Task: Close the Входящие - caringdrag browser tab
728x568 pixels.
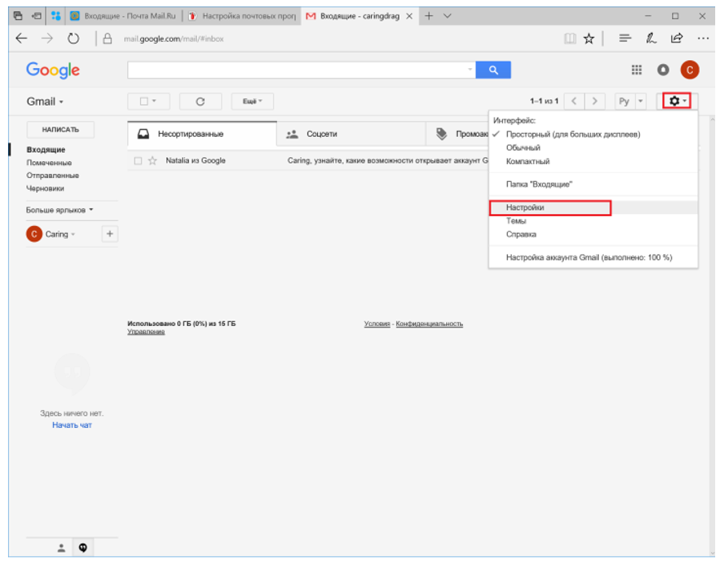Action: [409, 16]
